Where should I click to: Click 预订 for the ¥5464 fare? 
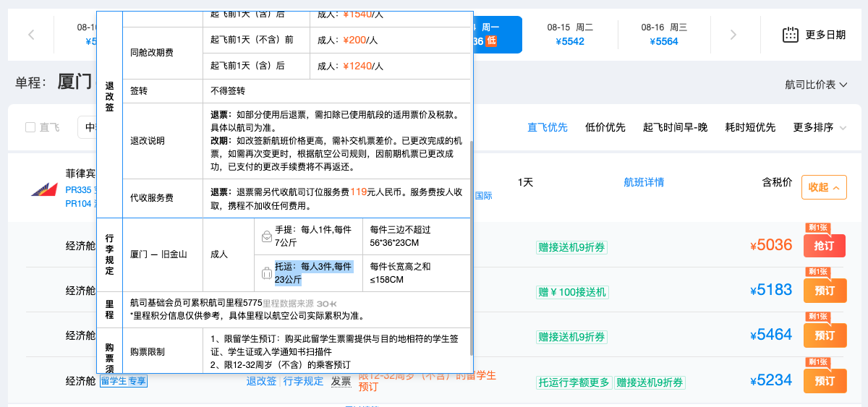pos(825,335)
